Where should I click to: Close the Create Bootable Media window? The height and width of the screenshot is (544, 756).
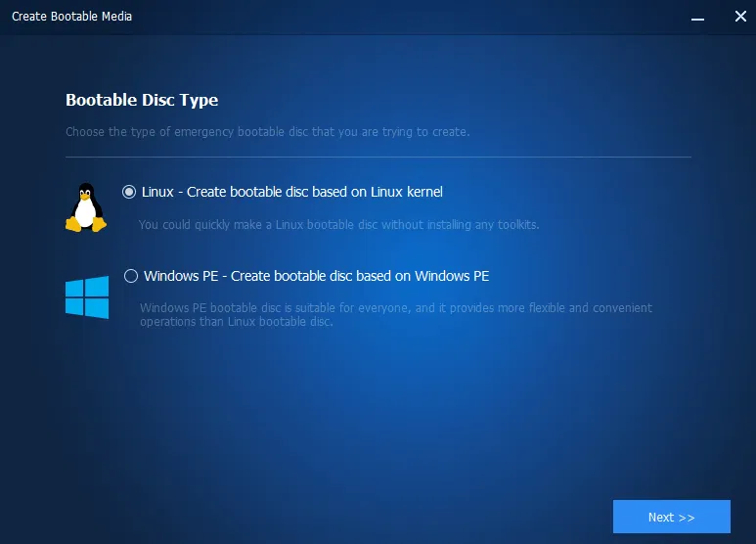coord(740,17)
